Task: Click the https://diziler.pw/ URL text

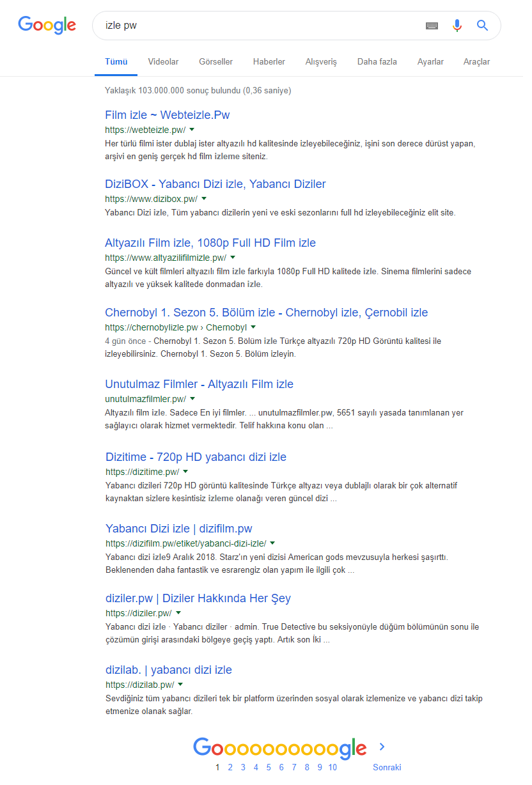Action: 139,613
